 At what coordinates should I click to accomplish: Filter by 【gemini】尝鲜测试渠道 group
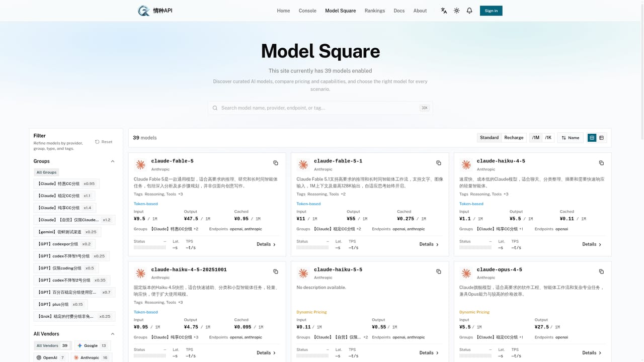click(67, 232)
